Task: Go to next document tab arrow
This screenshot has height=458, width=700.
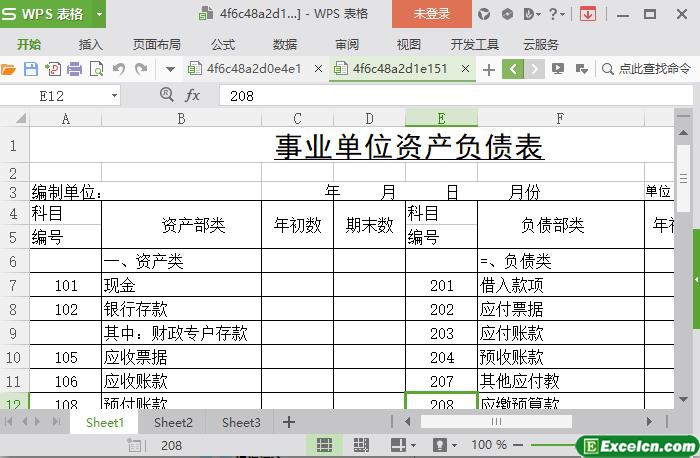Action: coord(534,69)
